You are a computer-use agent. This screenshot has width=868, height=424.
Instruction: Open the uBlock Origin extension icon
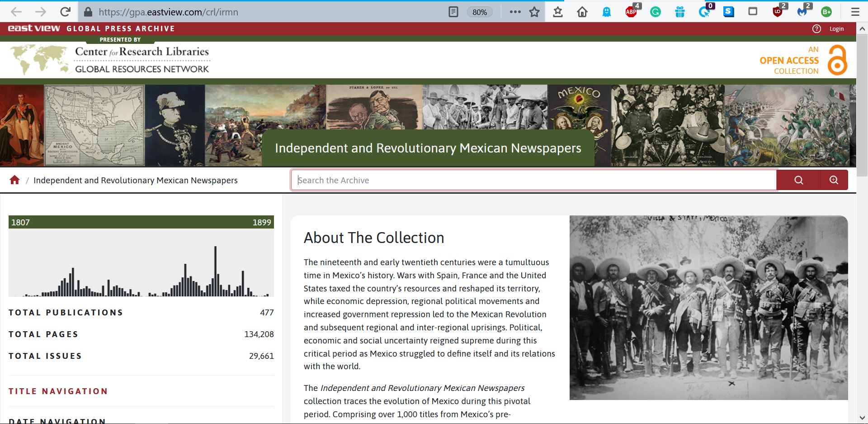(x=777, y=12)
